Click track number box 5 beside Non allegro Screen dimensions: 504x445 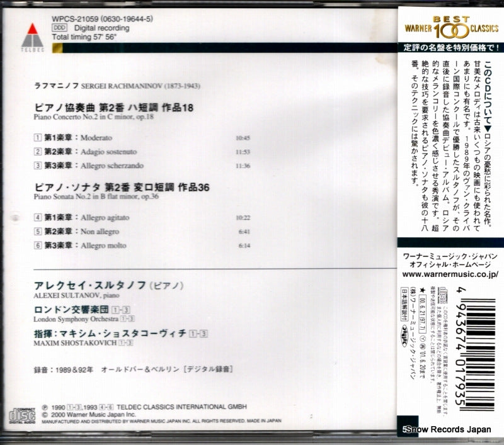[x=38, y=232]
